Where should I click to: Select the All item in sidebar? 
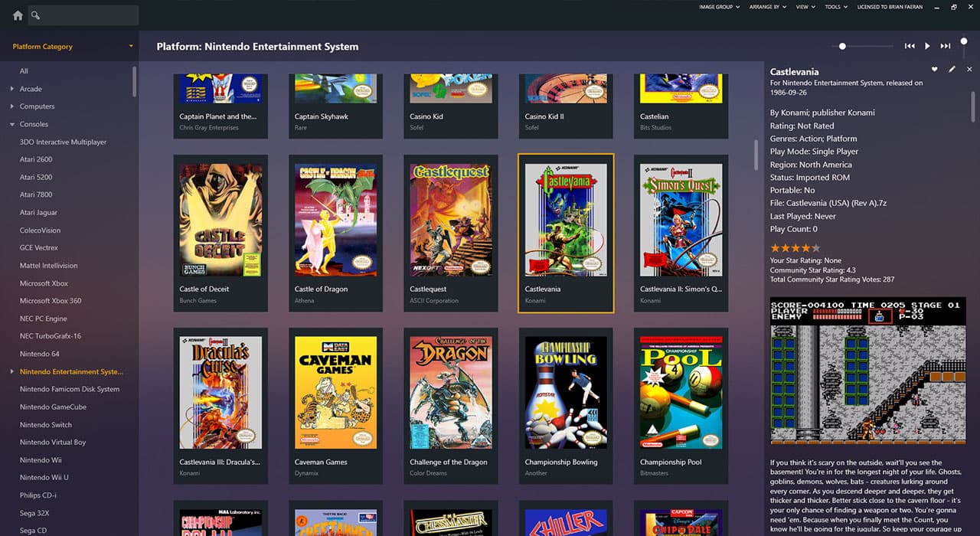pyautogui.click(x=24, y=71)
